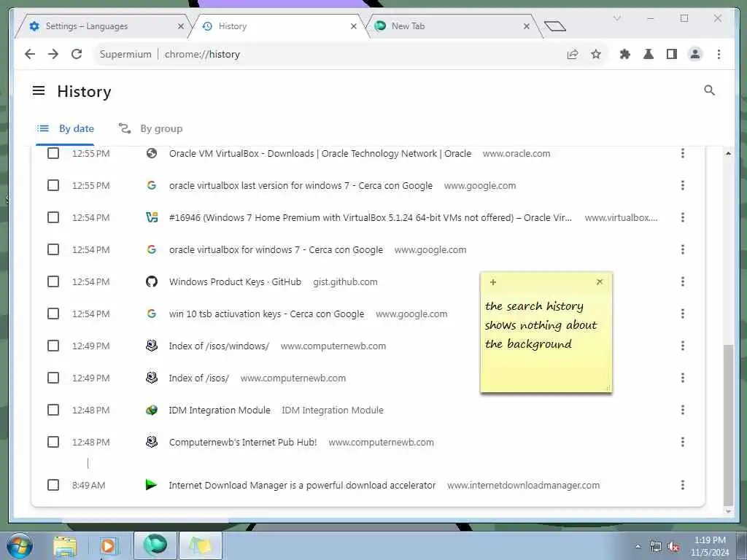Open Internet Download Manager history link

[302, 485]
